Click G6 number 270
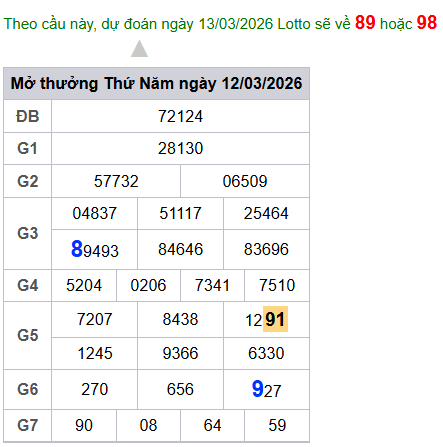This screenshot has height=447, width=443. [95, 389]
